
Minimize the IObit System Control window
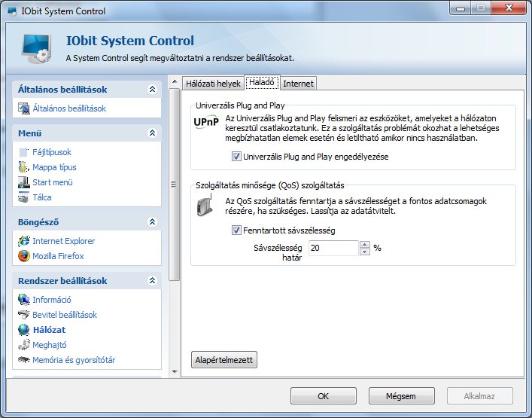[461, 8]
